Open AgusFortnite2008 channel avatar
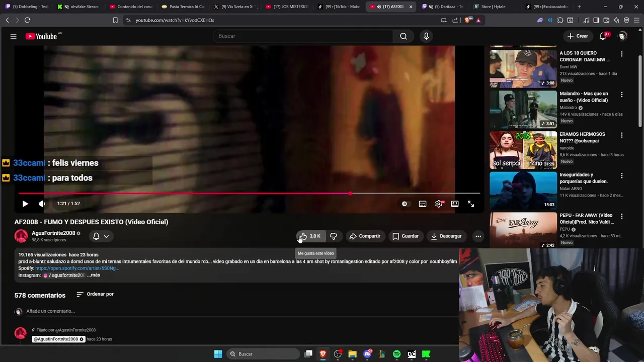 pyautogui.click(x=21, y=236)
